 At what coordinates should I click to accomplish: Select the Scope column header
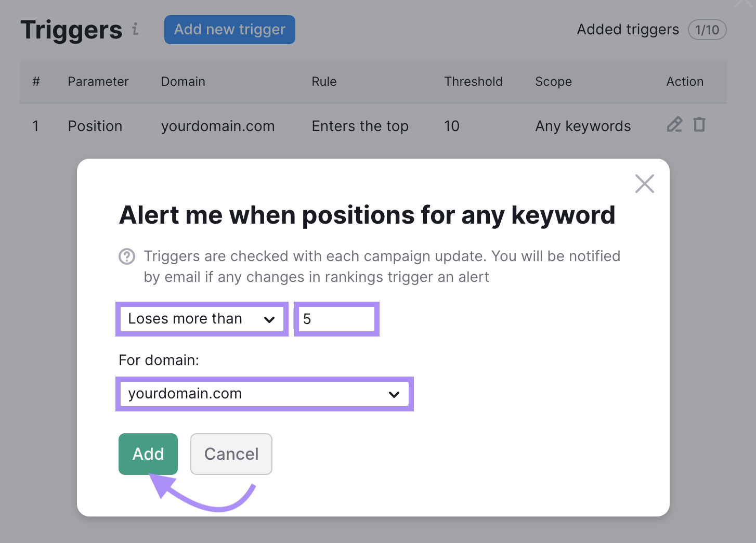click(553, 82)
